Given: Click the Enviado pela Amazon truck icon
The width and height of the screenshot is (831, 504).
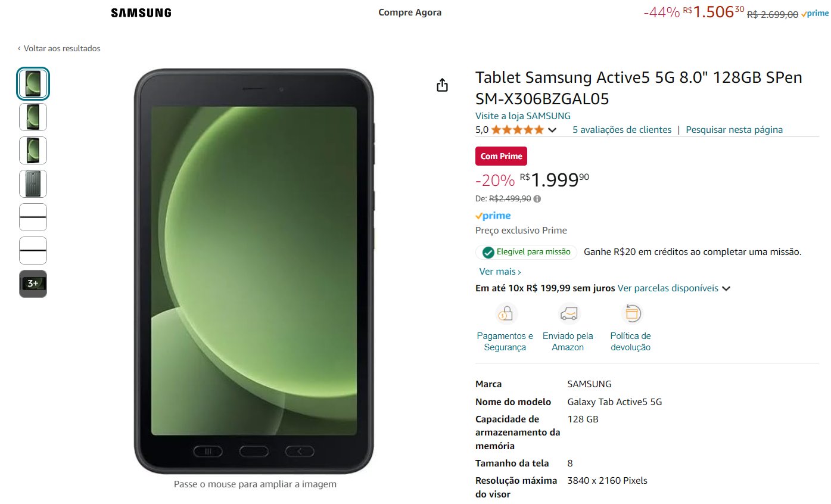Looking at the screenshot, I should pos(568,313).
